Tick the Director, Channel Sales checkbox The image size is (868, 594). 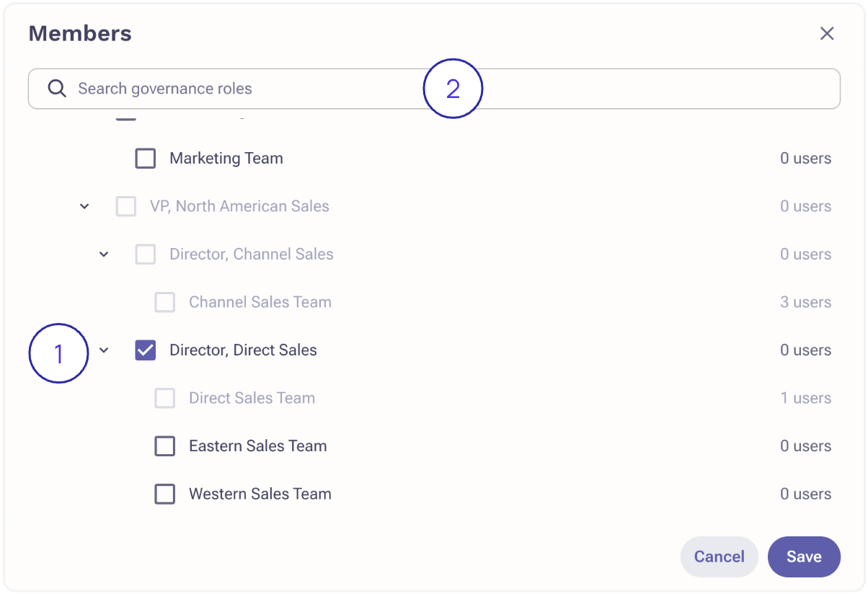pyautogui.click(x=146, y=254)
